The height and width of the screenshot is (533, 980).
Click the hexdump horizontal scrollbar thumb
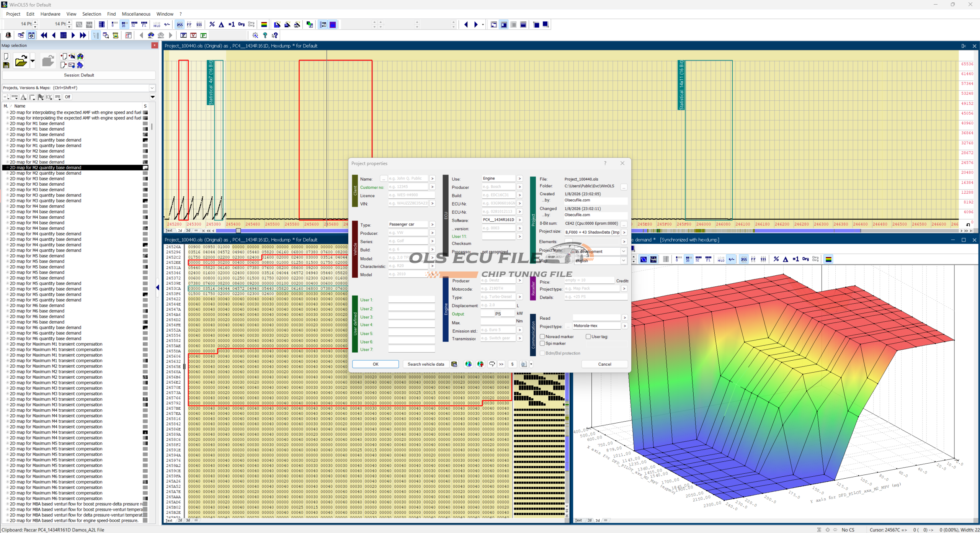click(x=238, y=231)
